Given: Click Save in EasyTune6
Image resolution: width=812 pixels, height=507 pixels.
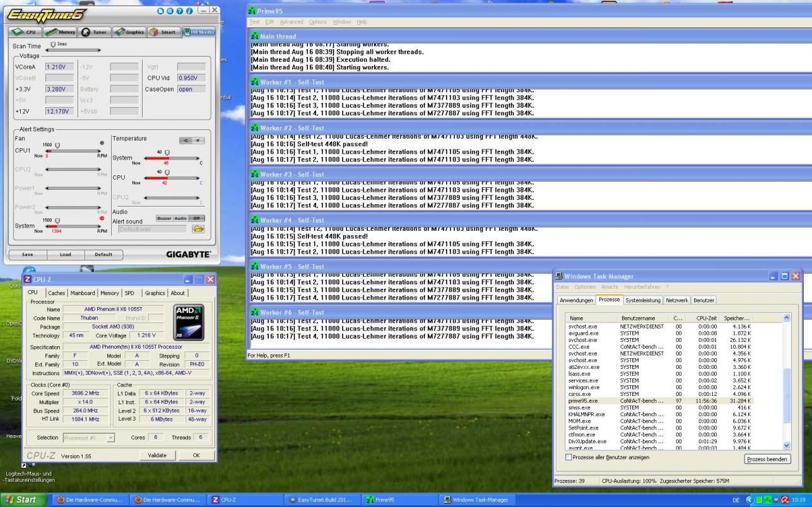Looking at the screenshot, I should click(x=28, y=255).
